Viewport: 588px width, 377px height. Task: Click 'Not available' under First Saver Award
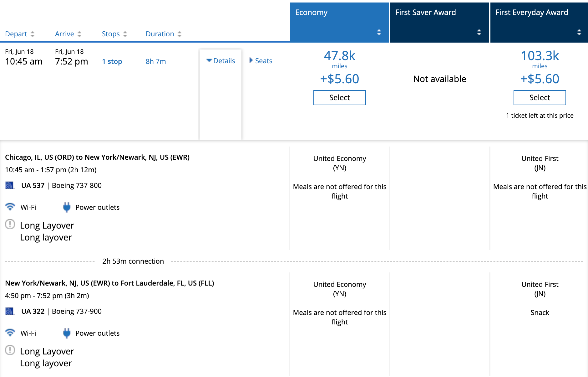[440, 79]
